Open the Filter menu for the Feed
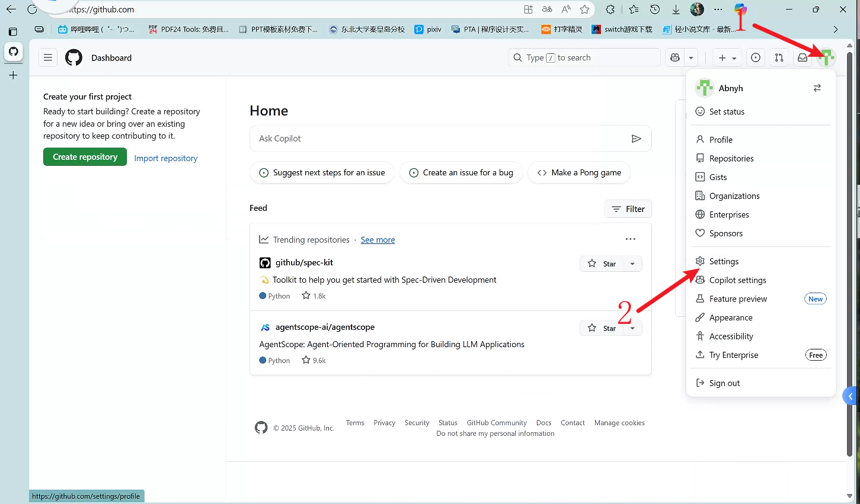Screen dimensions: 860x504 point(628,209)
